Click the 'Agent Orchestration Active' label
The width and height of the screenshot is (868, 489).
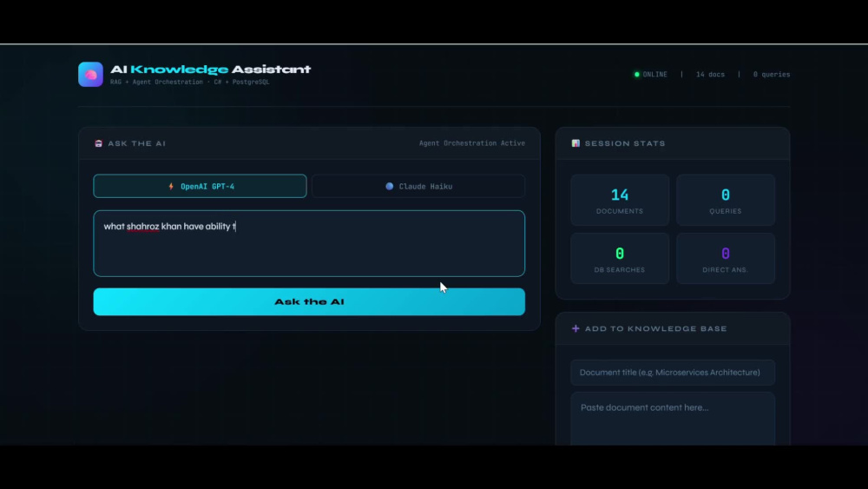pos(471,143)
